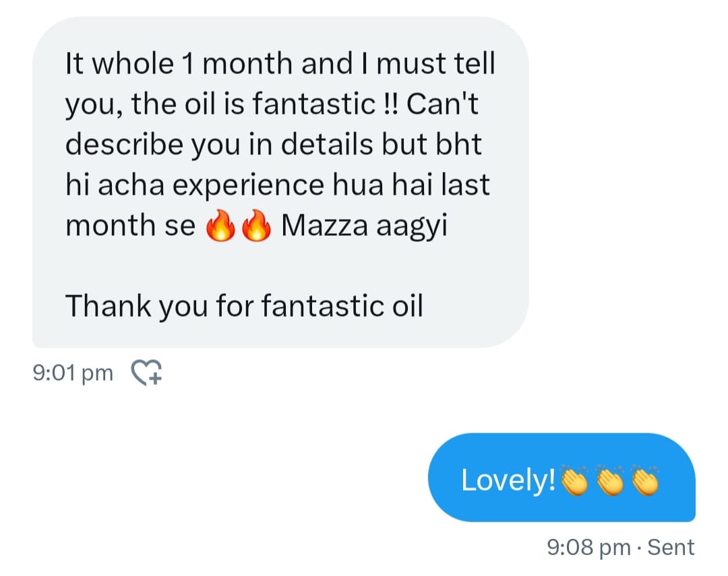The image size is (728, 576).
Task: Click the word 'Can't' in the message
Action: pos(442,104)
